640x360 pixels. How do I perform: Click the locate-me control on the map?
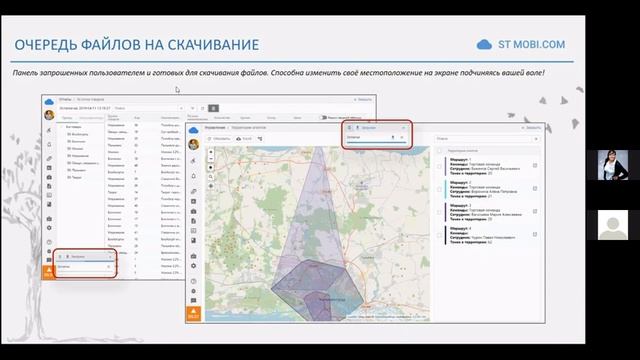[211, 186]
